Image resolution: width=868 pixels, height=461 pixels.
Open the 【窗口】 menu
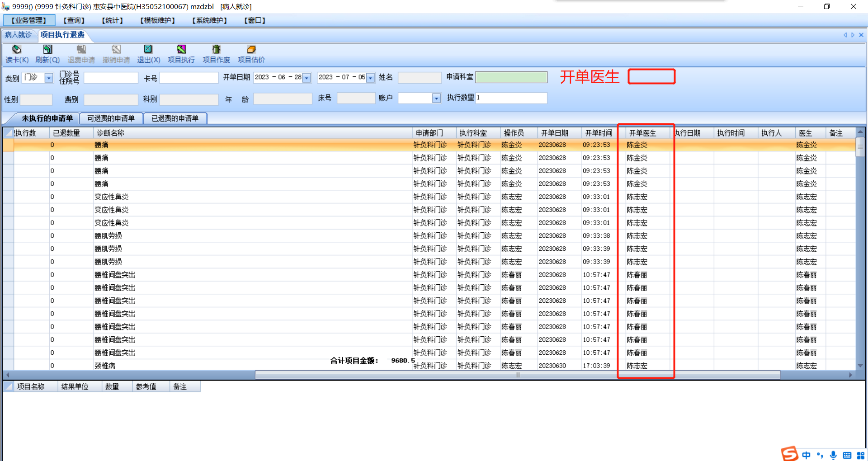255,20
